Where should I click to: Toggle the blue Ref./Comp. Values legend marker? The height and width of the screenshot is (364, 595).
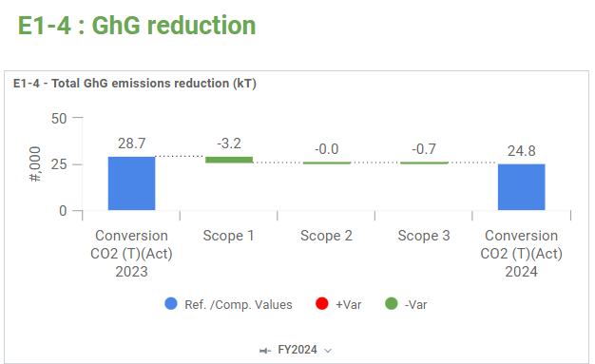pos(171,303)
